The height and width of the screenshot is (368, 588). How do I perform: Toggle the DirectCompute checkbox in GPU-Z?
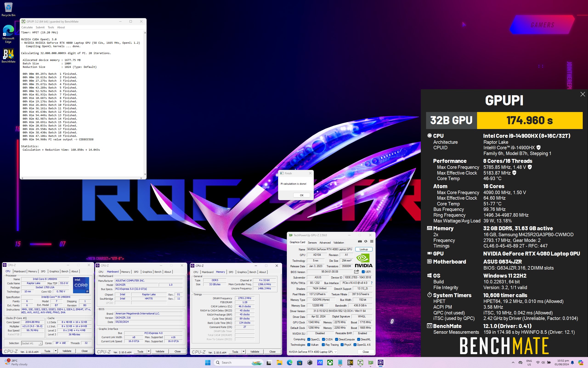[336, 339]
